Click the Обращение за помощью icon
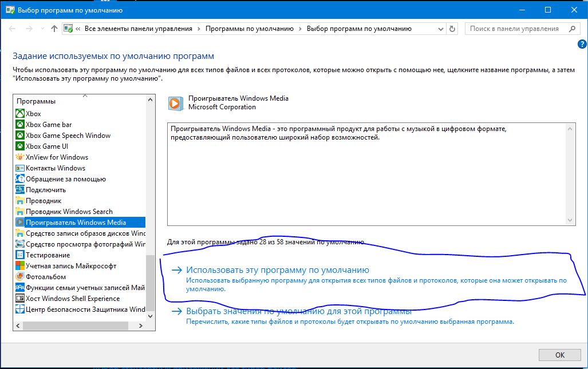588x369 pixels. (20, 179)
